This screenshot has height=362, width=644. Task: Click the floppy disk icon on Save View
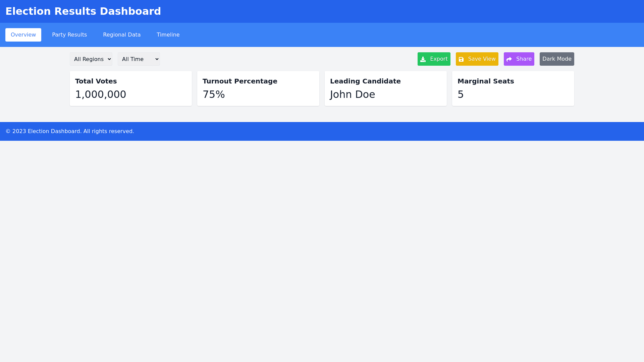point(462,59)
